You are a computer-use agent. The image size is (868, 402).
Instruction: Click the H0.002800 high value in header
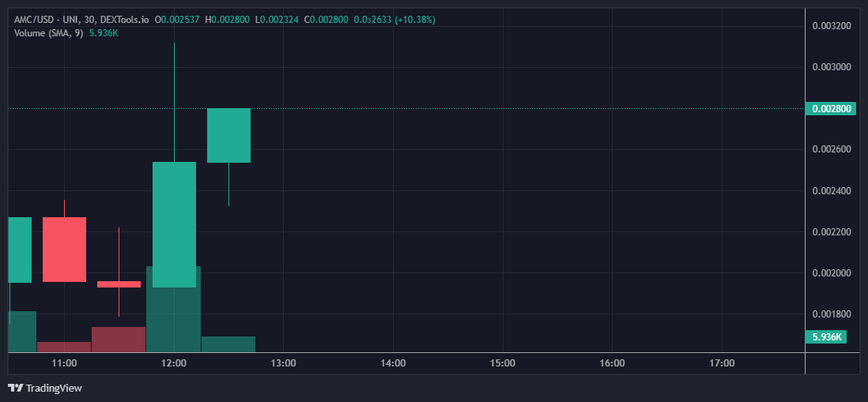click(x=227, y=20)
